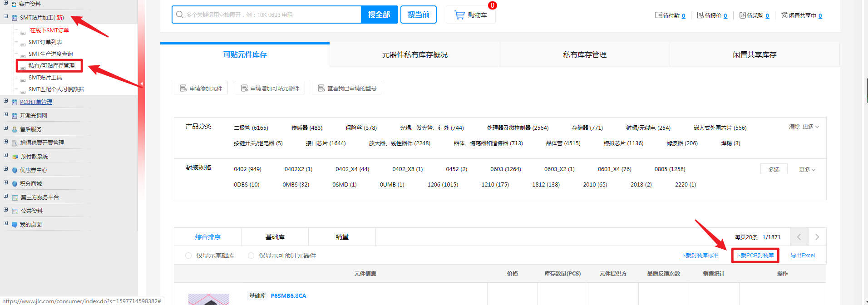Click the 预付款系统 sidebar icon

(x=15, y=157)
